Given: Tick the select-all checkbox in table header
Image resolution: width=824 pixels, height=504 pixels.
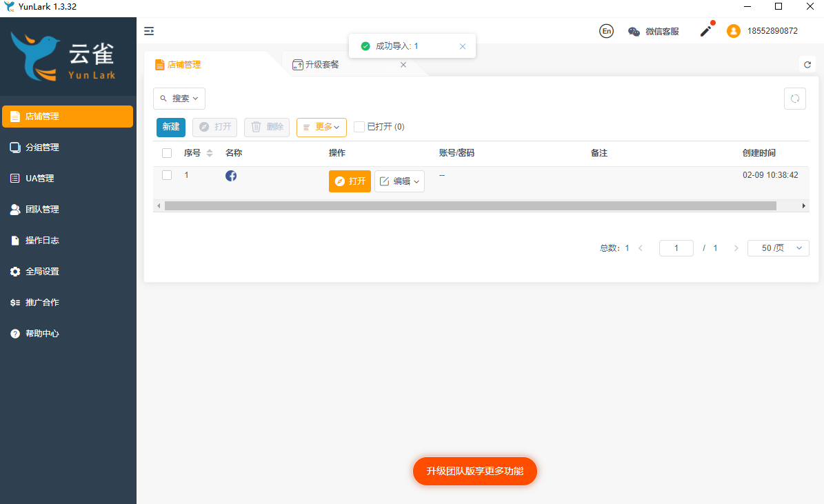Looking at the screenshot, I should click(167, 153).
